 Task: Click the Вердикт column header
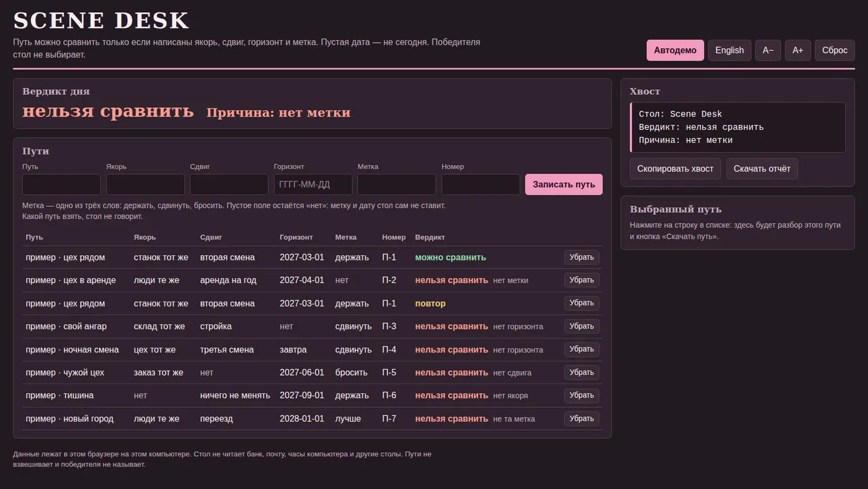pos(430,238)
